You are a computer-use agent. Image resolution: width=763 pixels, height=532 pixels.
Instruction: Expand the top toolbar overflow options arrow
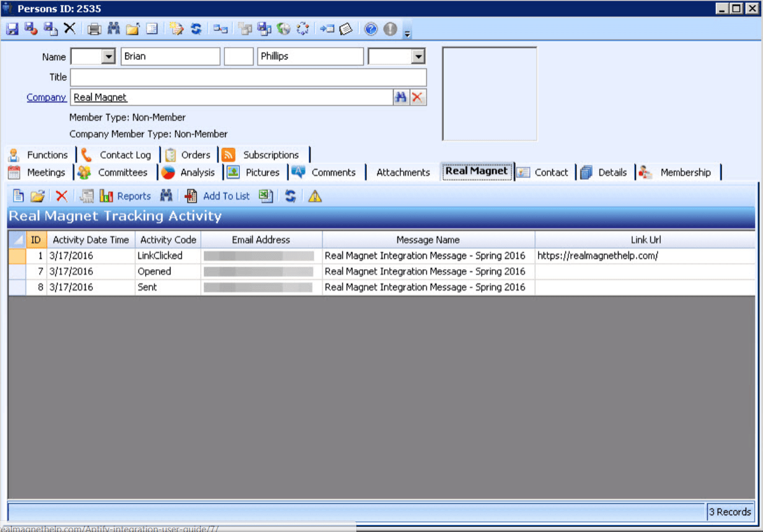(407, 33)
